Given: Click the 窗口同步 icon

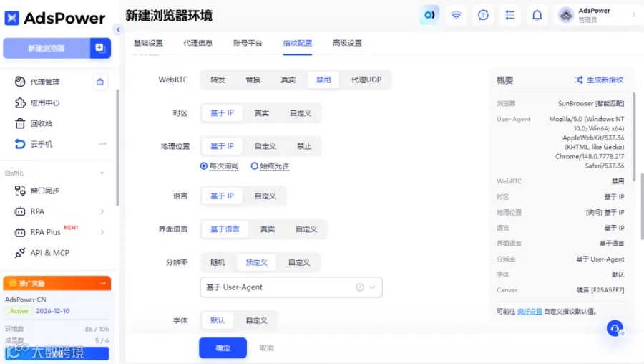Looking at the screenshot, I should (20, 191).
